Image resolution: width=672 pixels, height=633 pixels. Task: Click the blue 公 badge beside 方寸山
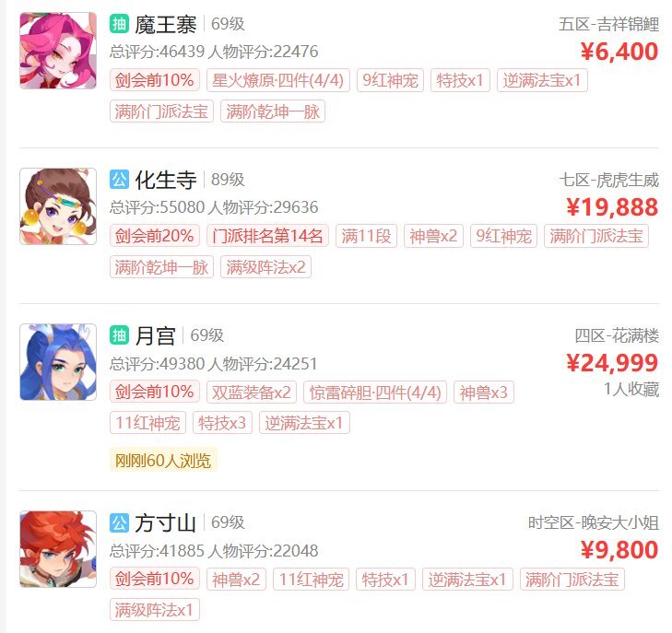pos(119,522)
